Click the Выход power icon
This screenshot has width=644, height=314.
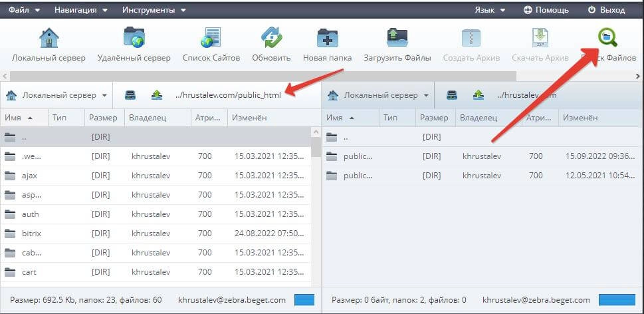[592, 10]
